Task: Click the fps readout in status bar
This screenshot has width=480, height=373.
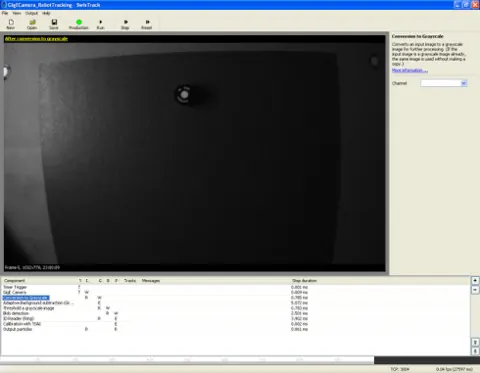Action: pos(454,369)
